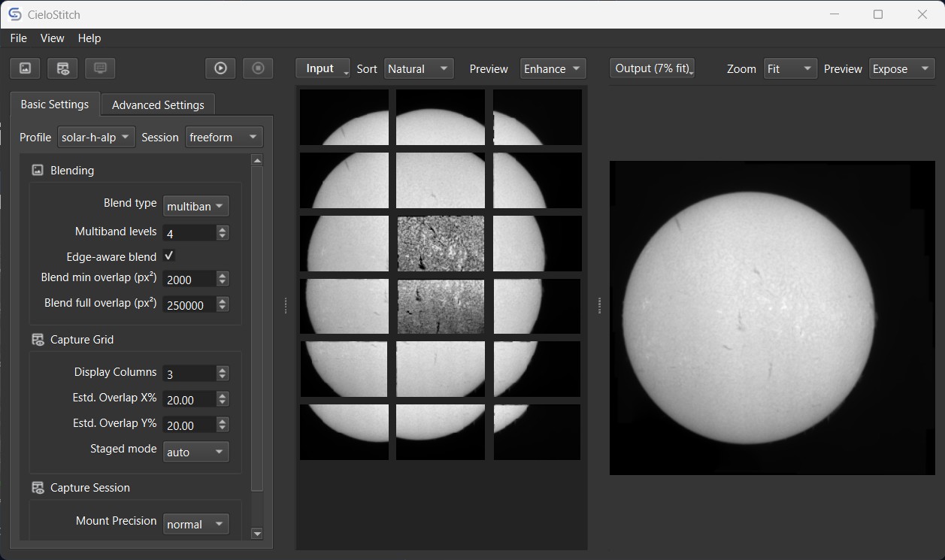
Task: Click the Blending section header text
Action: [x=72, y=171]
